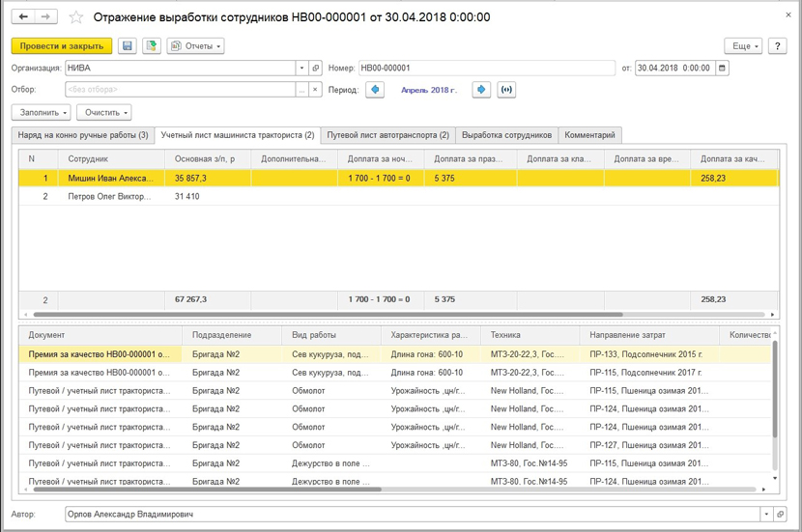
Task: Mark document as favorite with star
Action: 77,17
